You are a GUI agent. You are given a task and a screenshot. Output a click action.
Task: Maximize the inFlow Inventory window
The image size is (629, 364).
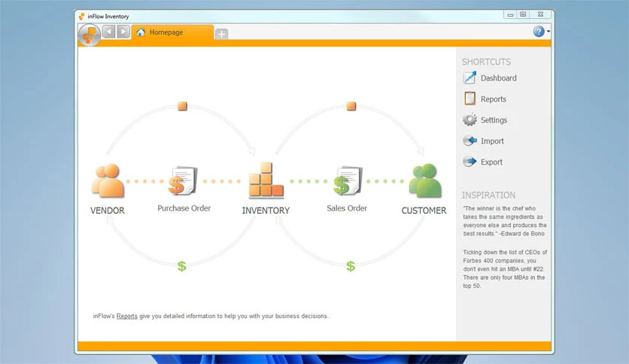click(523, 14)
